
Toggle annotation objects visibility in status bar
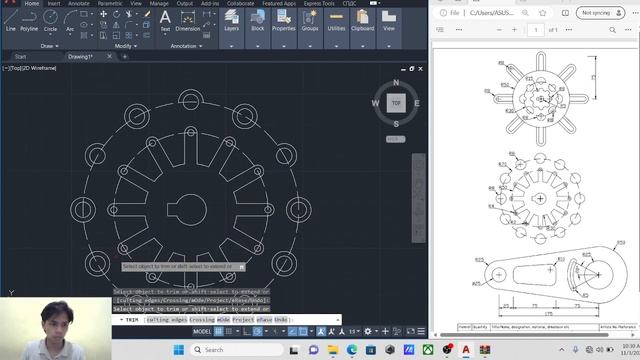321,331
